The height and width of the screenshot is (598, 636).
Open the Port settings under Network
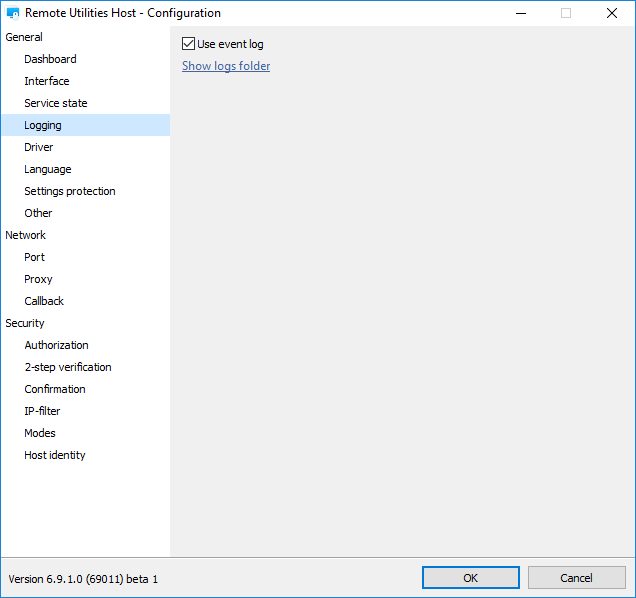35,257
